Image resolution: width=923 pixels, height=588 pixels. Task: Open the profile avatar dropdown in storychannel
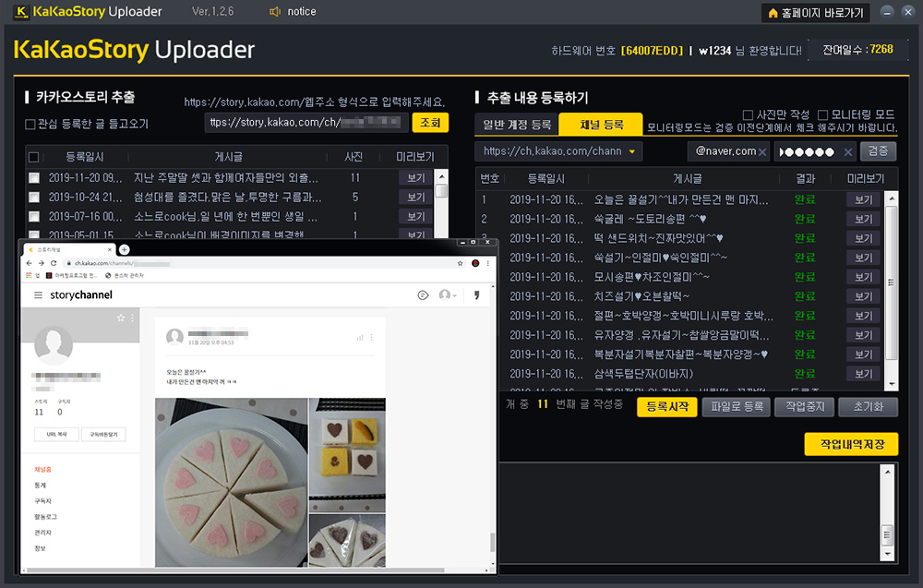tap(449, 295)
